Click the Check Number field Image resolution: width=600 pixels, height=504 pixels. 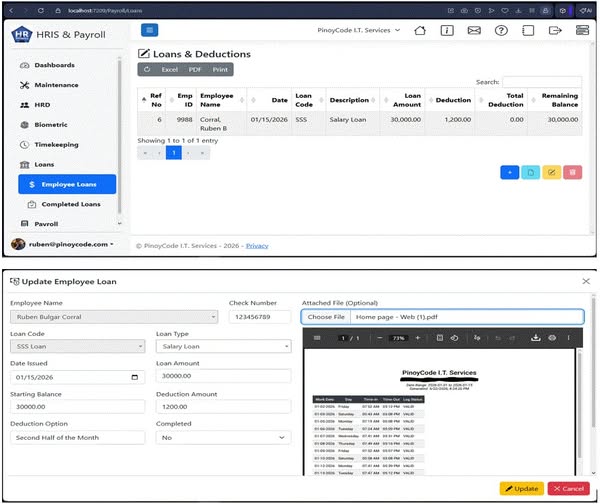click(260, 317)
